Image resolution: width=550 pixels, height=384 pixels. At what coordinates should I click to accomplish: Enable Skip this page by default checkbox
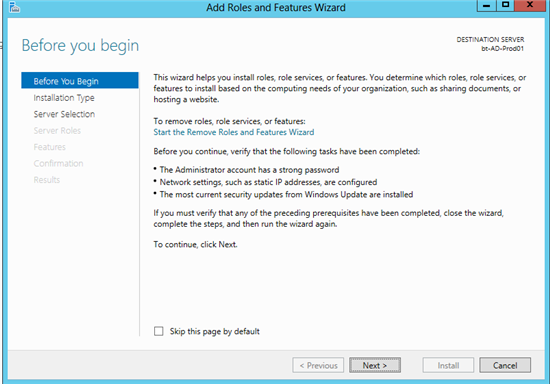159,331
